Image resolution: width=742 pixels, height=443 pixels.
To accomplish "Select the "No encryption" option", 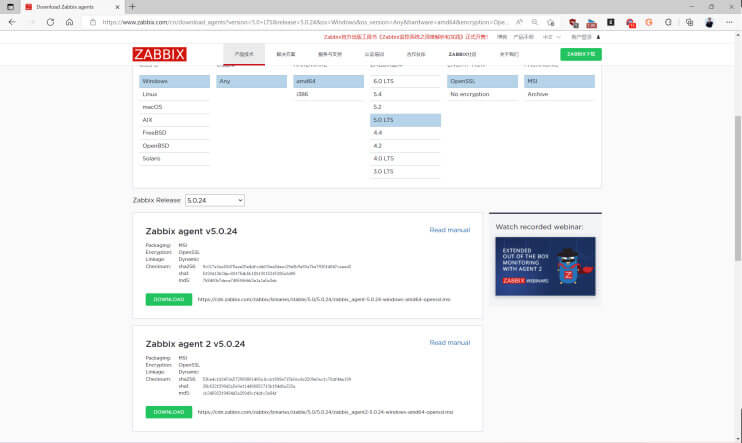I will pos(482,94).
